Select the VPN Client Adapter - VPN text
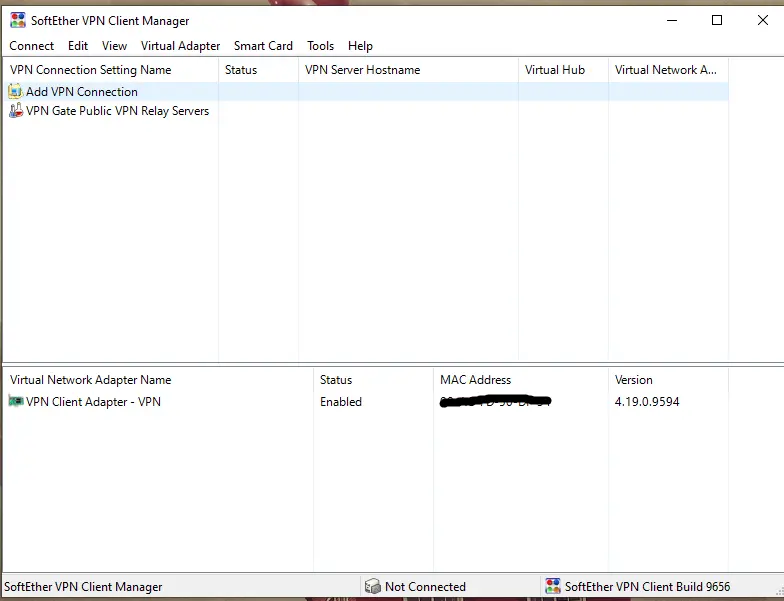This screenshot has height=601, width=784. pyautogui.click(x=94, y=402)
